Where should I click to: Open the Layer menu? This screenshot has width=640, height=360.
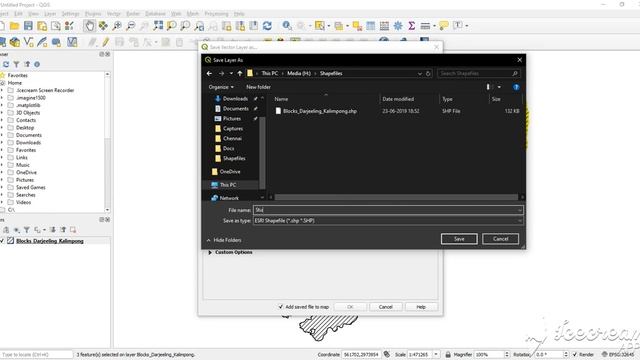point(50,14)
